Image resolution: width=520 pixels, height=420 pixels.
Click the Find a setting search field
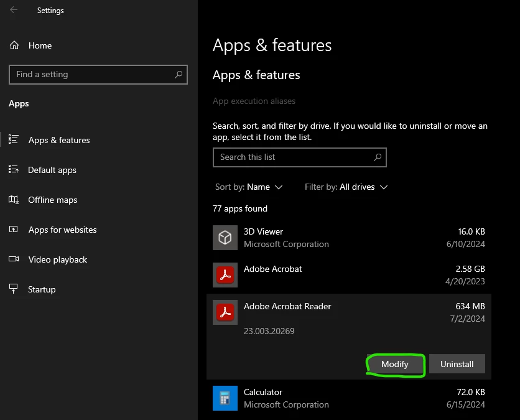pyautogui.click(x=98, y=74)
